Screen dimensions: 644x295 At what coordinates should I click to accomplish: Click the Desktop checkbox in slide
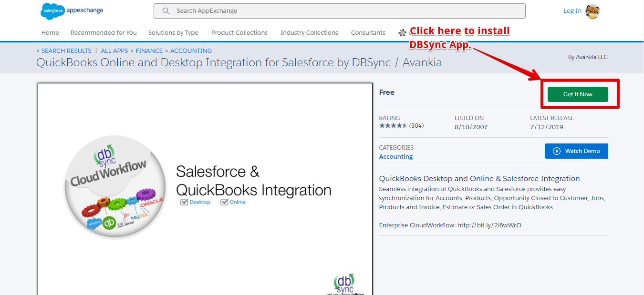(x=185, y=202)
